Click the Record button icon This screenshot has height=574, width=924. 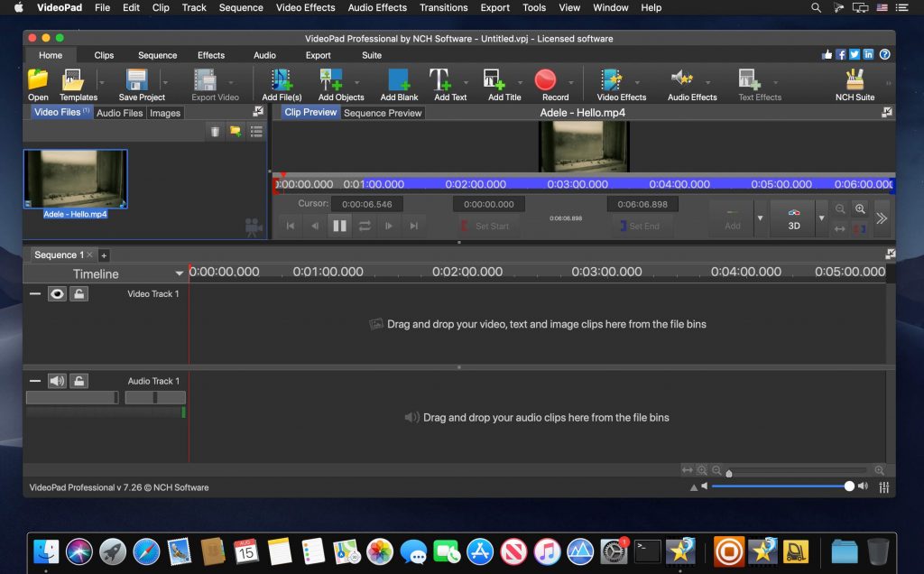[543, 80]
